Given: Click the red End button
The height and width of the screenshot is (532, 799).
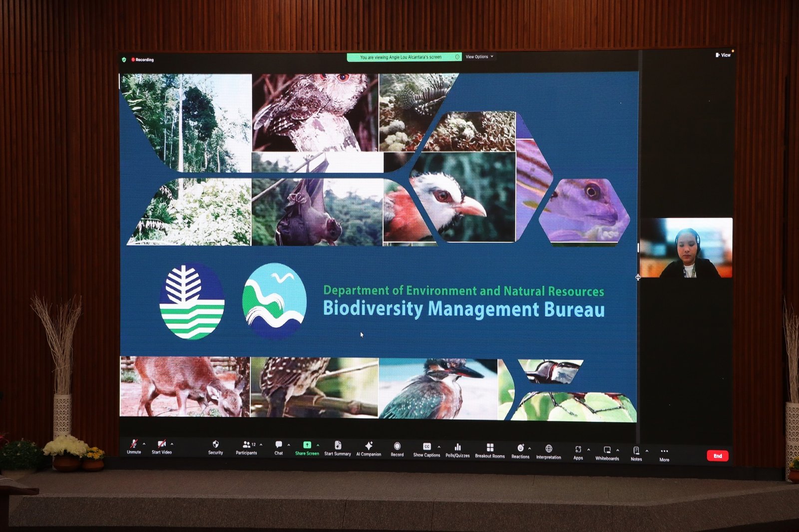Looking at the screenshot, I should pos(718,456).
